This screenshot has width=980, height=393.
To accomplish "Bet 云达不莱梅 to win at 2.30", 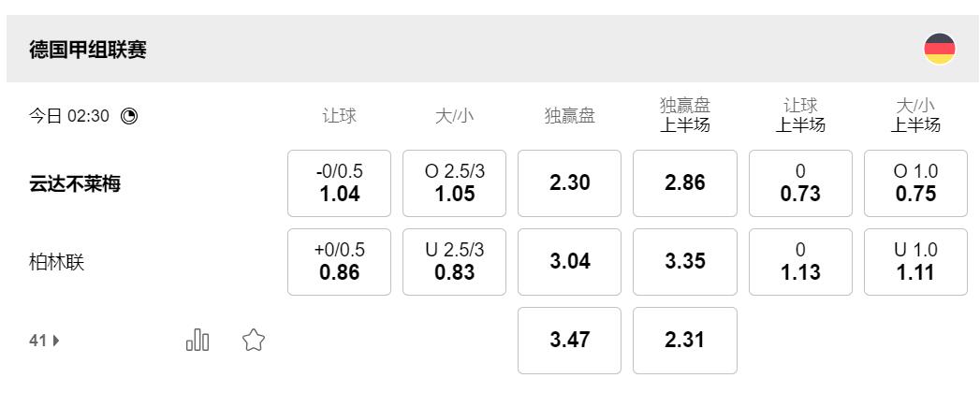I will point(569,183).
